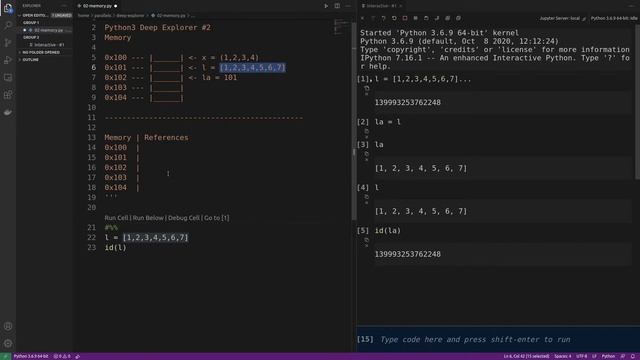
Task: Click the first Interactive toolbar icon
Action: tap(362, 18)
